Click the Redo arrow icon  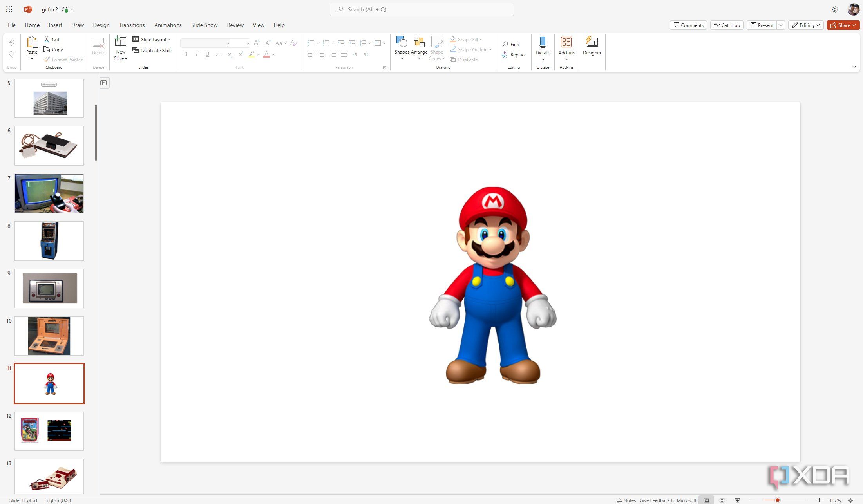pyautogui.click(x=12, y=54)
